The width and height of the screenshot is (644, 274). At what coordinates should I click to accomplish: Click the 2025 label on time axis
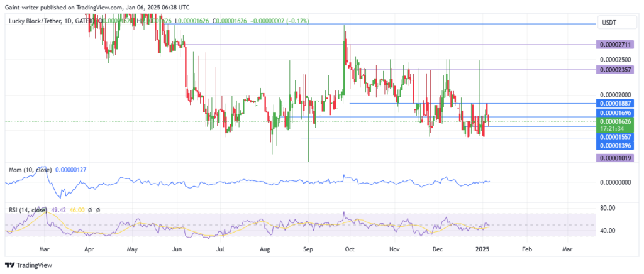point(482,249)
